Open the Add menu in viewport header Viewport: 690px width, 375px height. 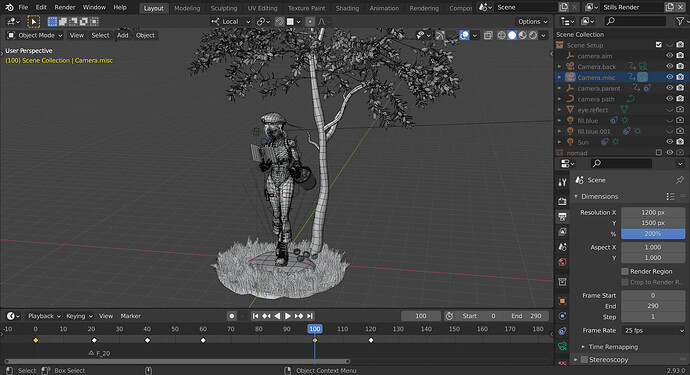click(122, 35)
